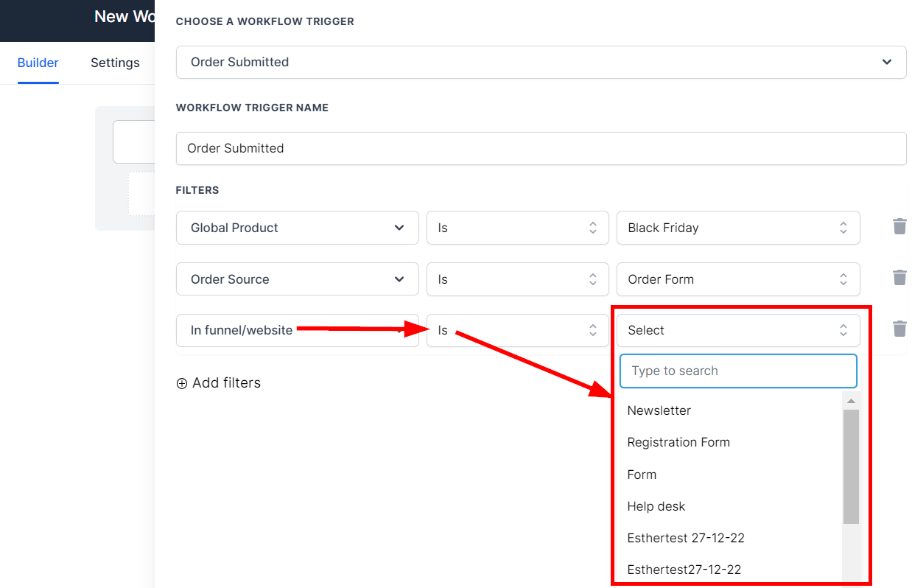The height and width of the screenshot is (588, 912).
Task: Switch to the Builder tab
Action: click(x=38, y=63)
